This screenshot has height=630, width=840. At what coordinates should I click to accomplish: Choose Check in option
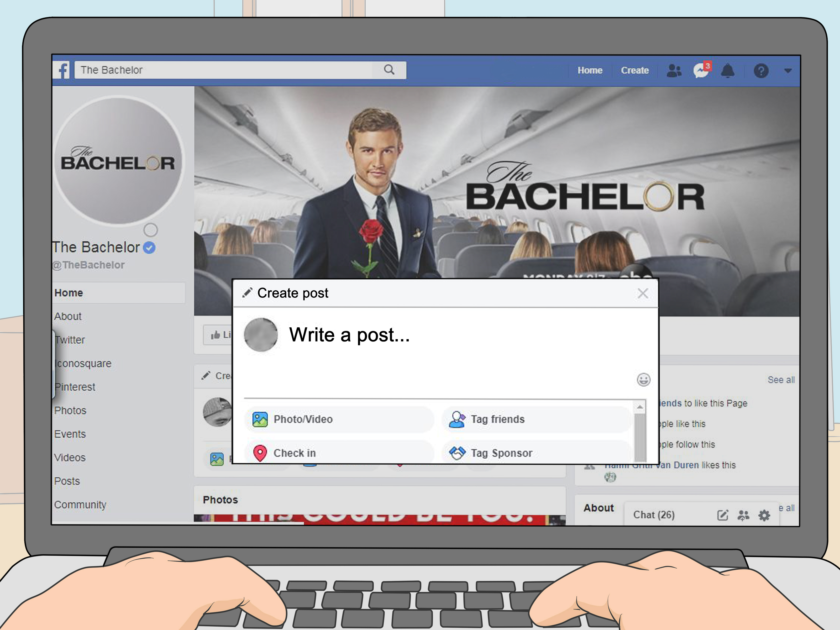pos(339,452)
